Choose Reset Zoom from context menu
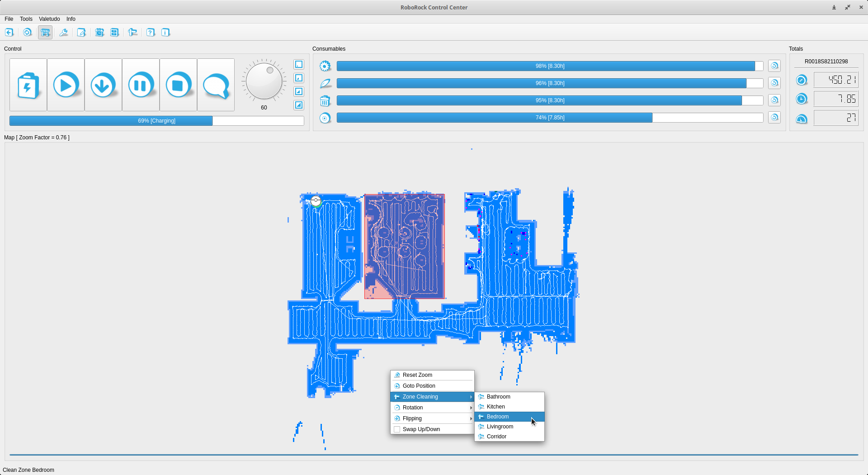The image size is (868, 475). 432,375
